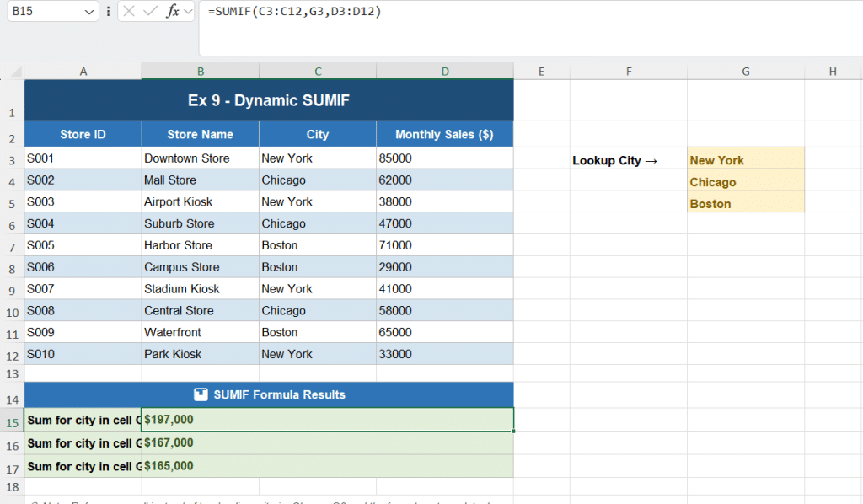Viewport: 863px width, 504px height.
Task: Select row 7 header
Action: click(12, 246)
